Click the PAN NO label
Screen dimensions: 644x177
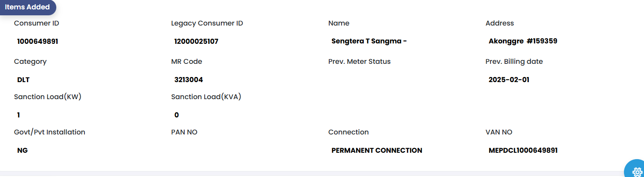(184, 132)
